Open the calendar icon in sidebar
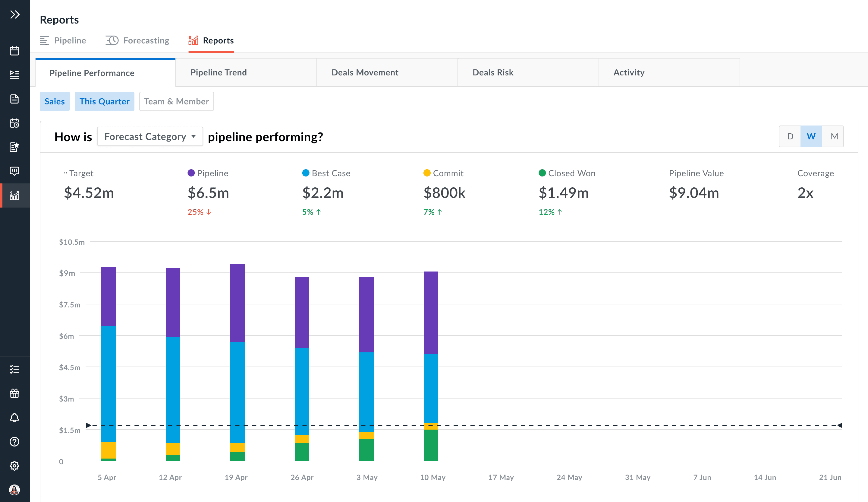Image resolution: width=868 pixels, height=502 pixels. click(14, 51)
